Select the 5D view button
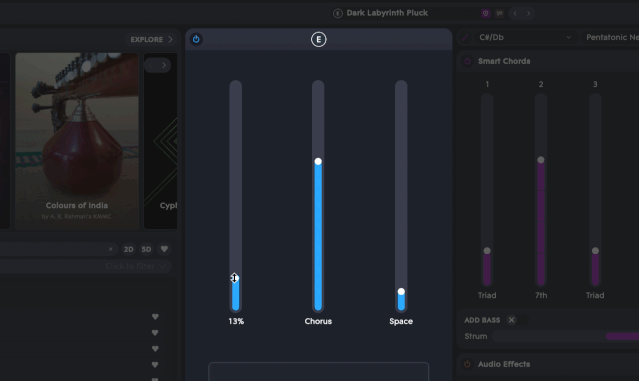 click(146, 249)
